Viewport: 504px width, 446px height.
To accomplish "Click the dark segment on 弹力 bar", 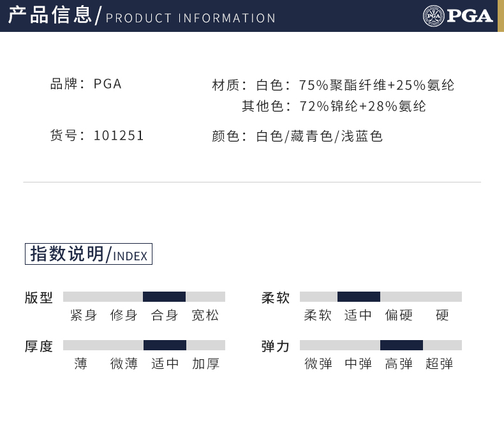I will [x=401, y=345].
